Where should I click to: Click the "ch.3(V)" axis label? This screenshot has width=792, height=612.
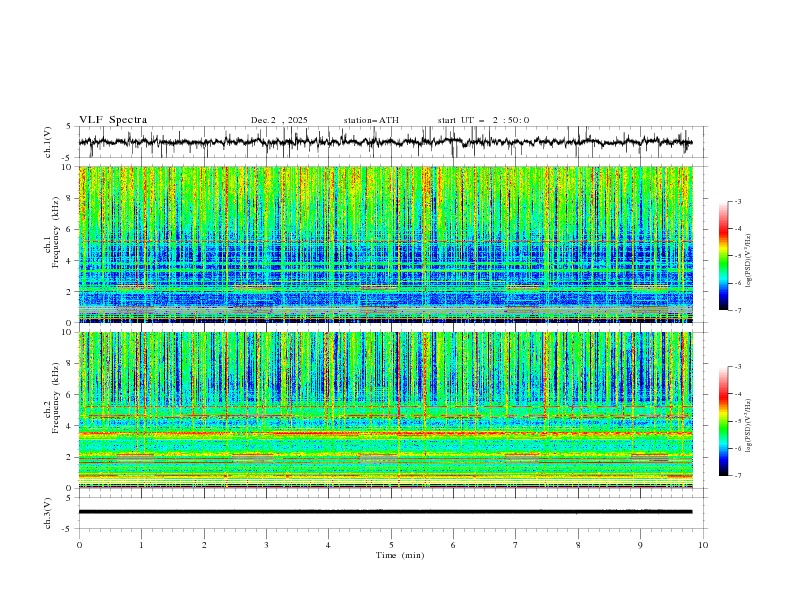pyautogui.click(x=48, y=511)
